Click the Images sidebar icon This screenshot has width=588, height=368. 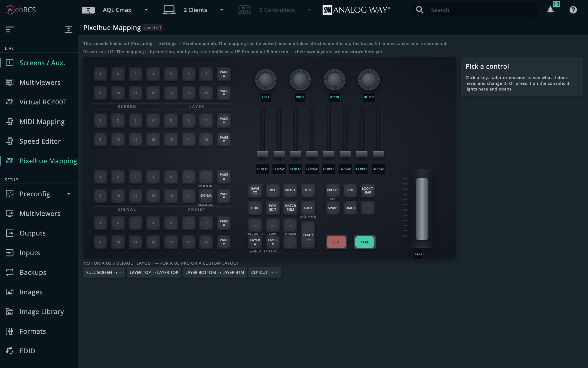10,292
